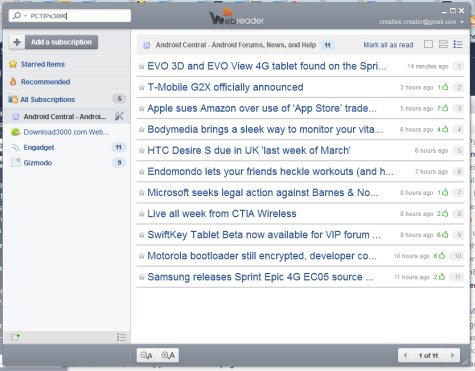The width and height of the screenshot is (475, 371).
Task: Click the plus icon beside Add a subscription
Action: tap(17, 42)
